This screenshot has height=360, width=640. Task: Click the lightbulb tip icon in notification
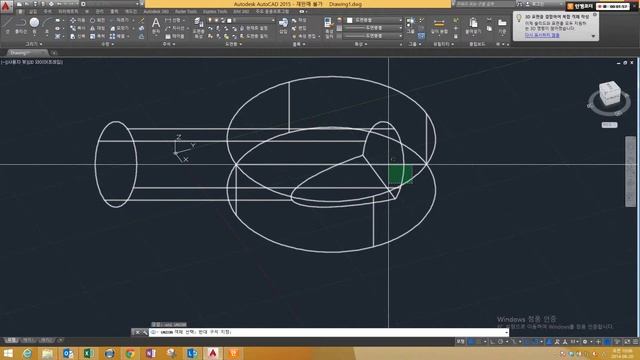click(519, 18)
